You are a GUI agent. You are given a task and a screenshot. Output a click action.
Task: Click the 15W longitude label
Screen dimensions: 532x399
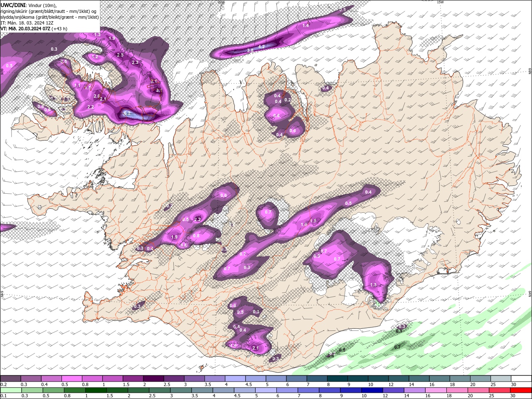[441, 2]
